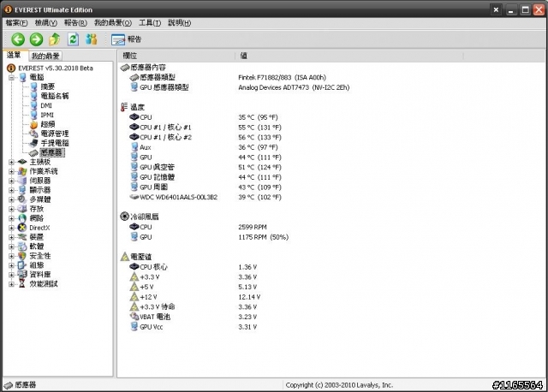Open DirectX node in the tree

pyautogui.click(x=39, y=228)
